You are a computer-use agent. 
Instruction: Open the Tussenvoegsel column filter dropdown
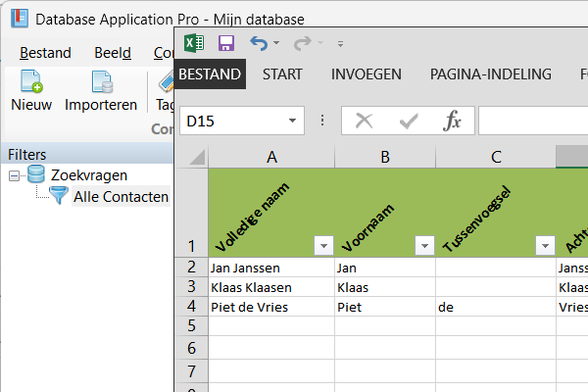[544, 245]
